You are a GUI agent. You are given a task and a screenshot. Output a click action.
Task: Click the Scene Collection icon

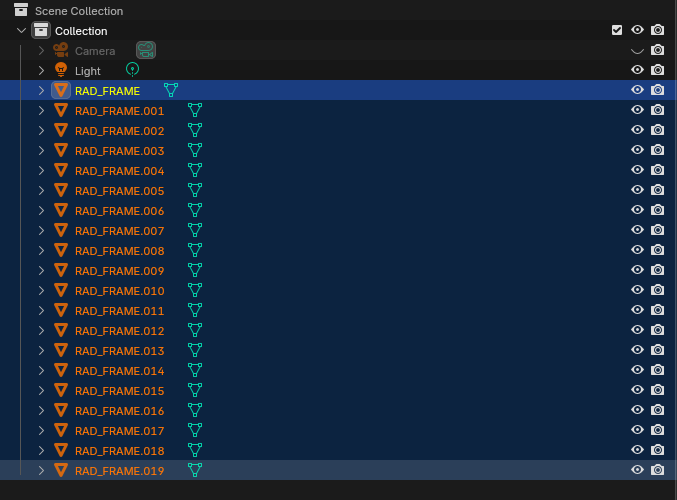[x=21, y=10]
